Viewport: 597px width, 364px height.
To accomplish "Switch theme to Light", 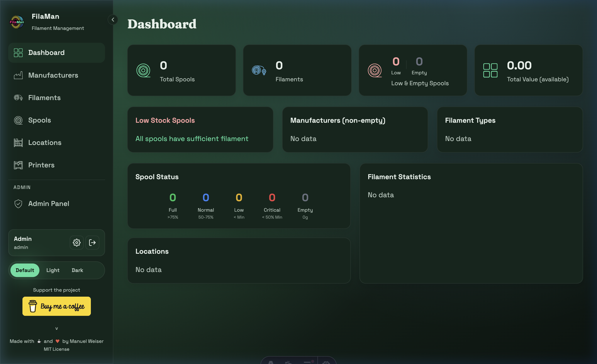I will [x=53, y=270].
